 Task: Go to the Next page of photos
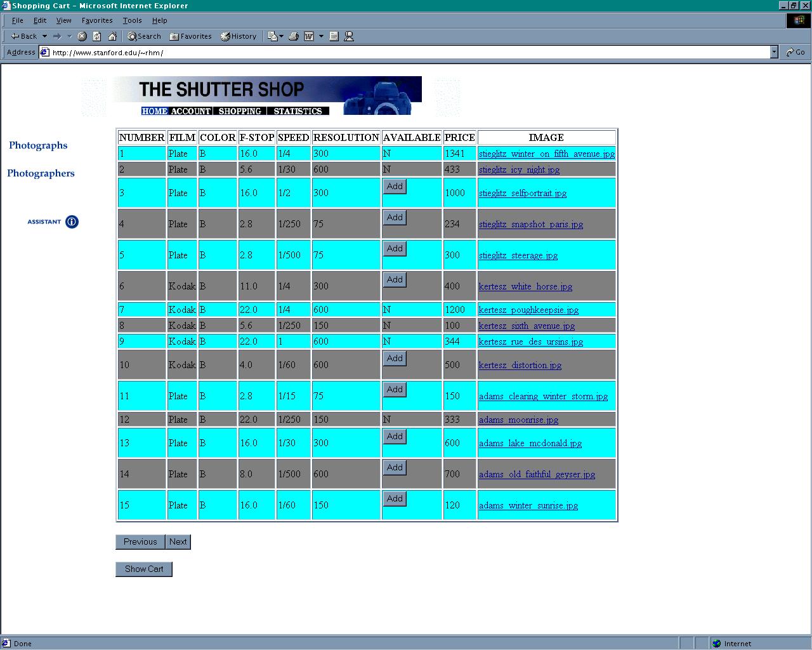pos(178,541)
